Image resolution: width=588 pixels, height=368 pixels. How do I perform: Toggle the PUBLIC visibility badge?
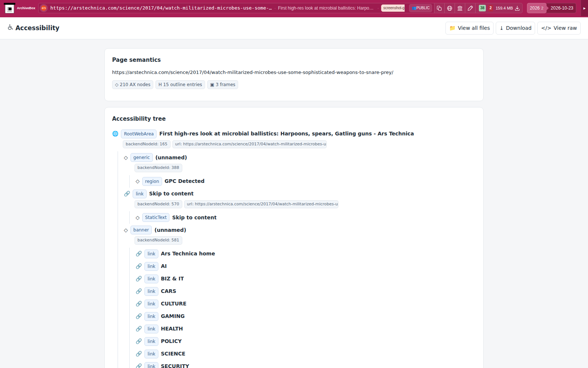pos(421,8)
